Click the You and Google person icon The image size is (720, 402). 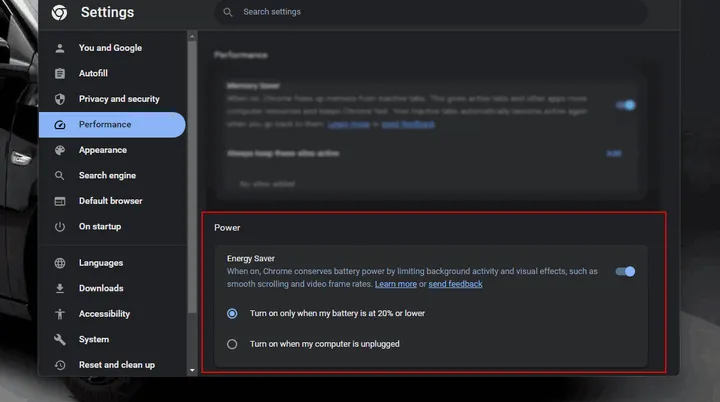point(60,48)
